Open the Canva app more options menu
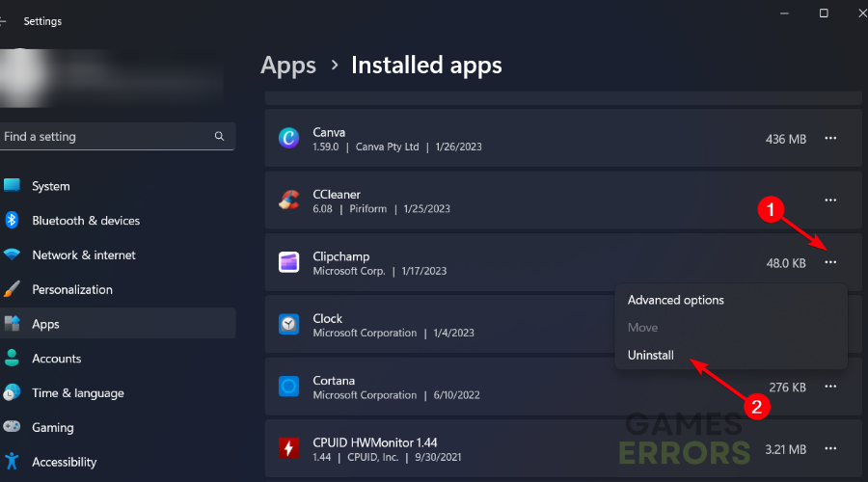Viewport: 868px width, 482px height. tap(830, 139)
